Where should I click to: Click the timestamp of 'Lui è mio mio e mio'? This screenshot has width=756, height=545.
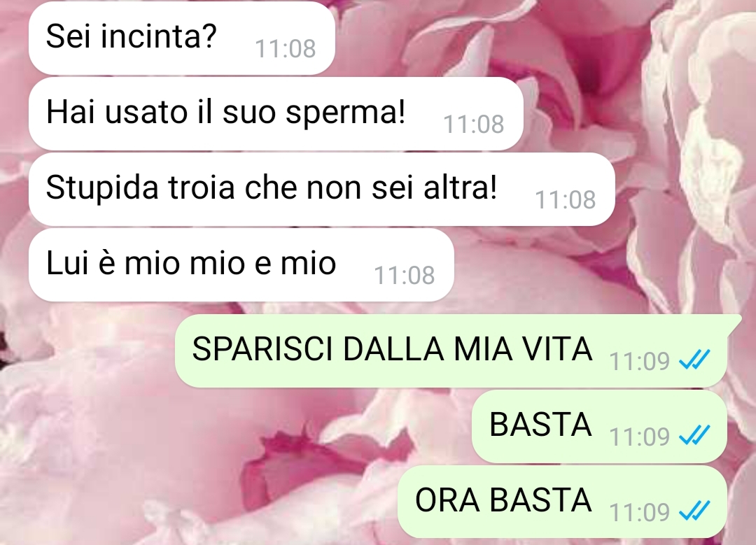point(404,276)
